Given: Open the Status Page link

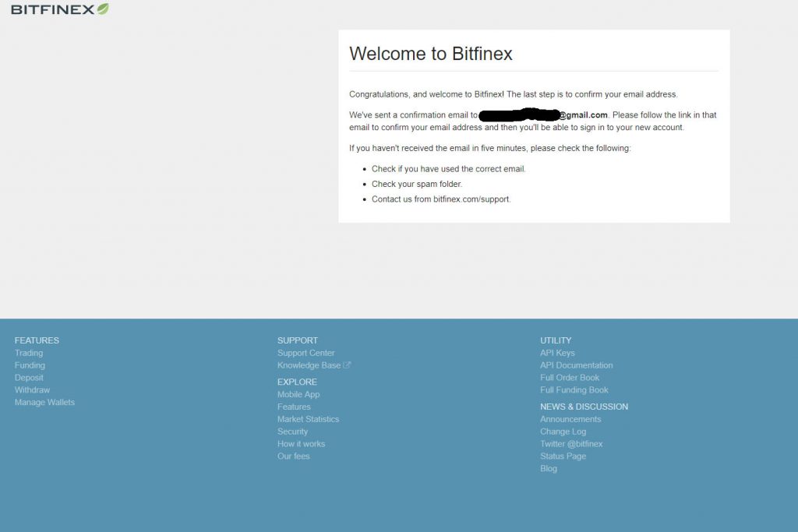Looking at the screenshot, I should coord(563,456).
